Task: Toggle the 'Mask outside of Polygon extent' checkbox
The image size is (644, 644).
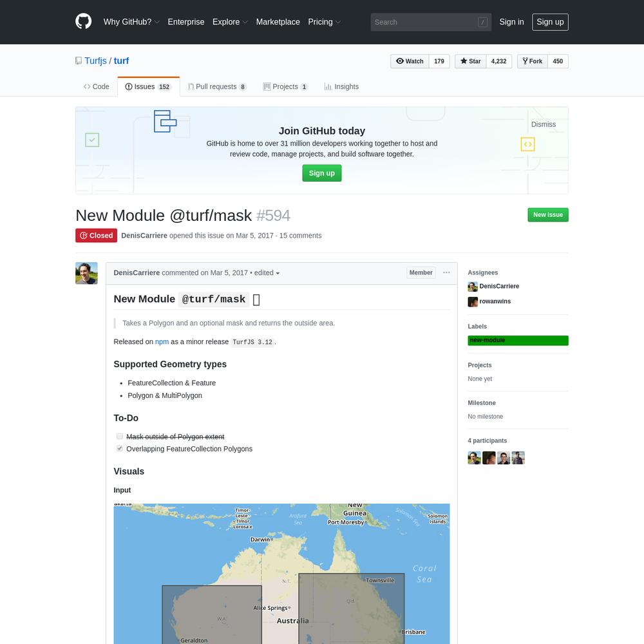Action: (x=120, y=436)
